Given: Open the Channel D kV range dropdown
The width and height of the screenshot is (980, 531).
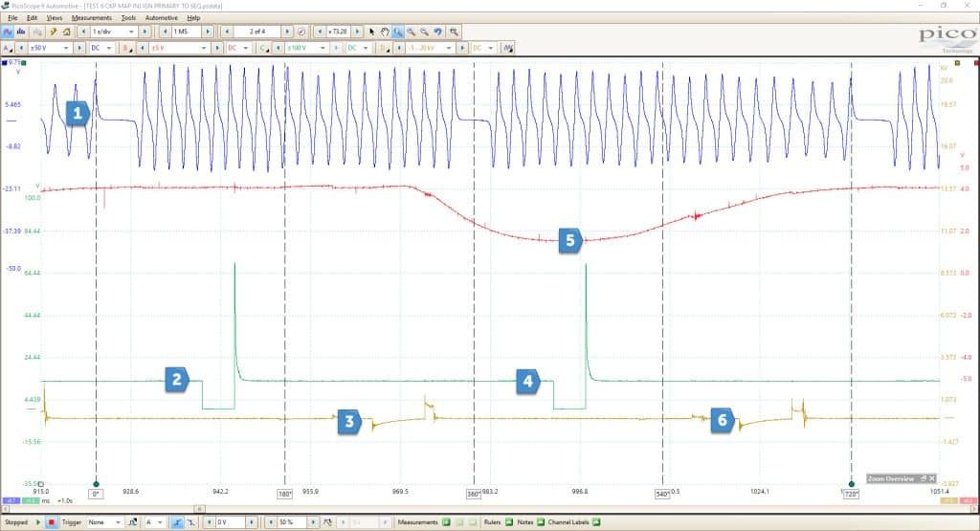Looking at the screenshot, I should click(x=430, y=48).
